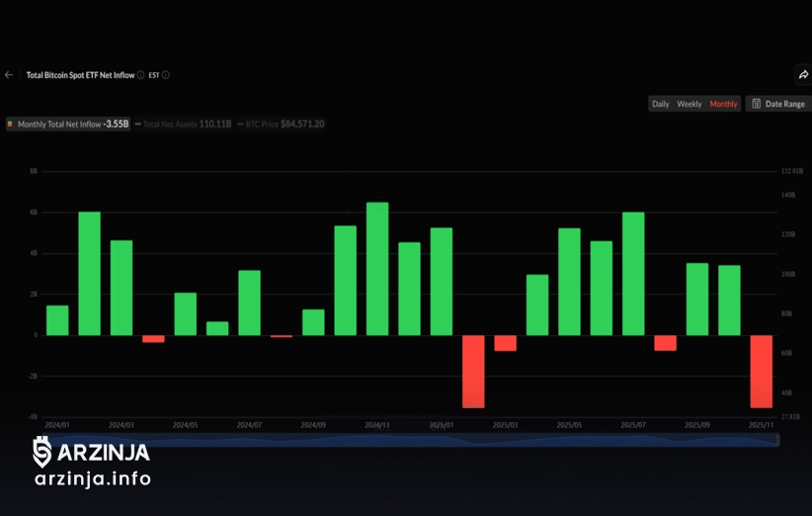The width and height of the screenshot is (812, 516).
Task: Click the red outflow bar at 2025/11
Action: point(761,371)
